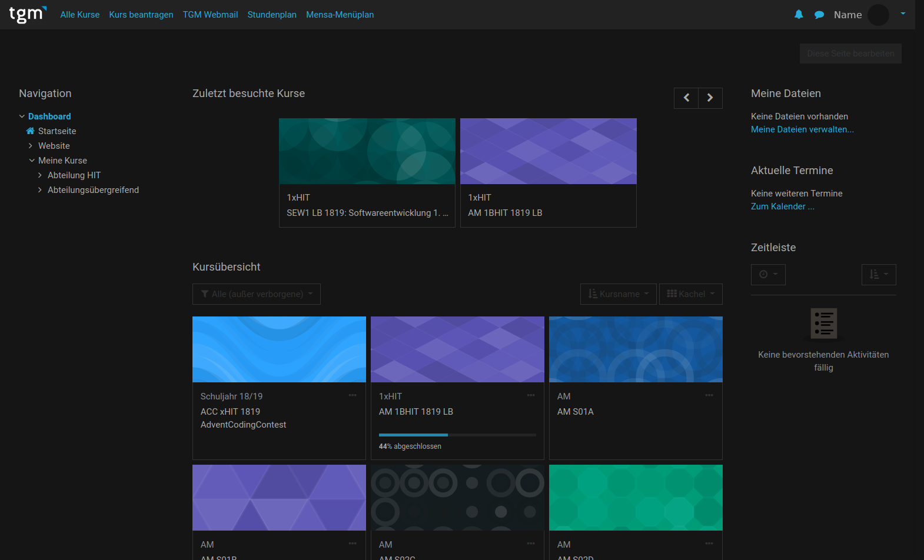Image resolution: width=924 pixels, height=560 pixels.
Task: Expand the Abteilungsübergreifend node
Action: [40, 190]
